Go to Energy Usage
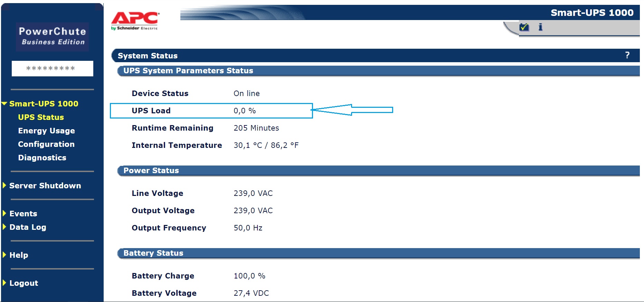Screen dimensions: 644x302 point(46,131)
